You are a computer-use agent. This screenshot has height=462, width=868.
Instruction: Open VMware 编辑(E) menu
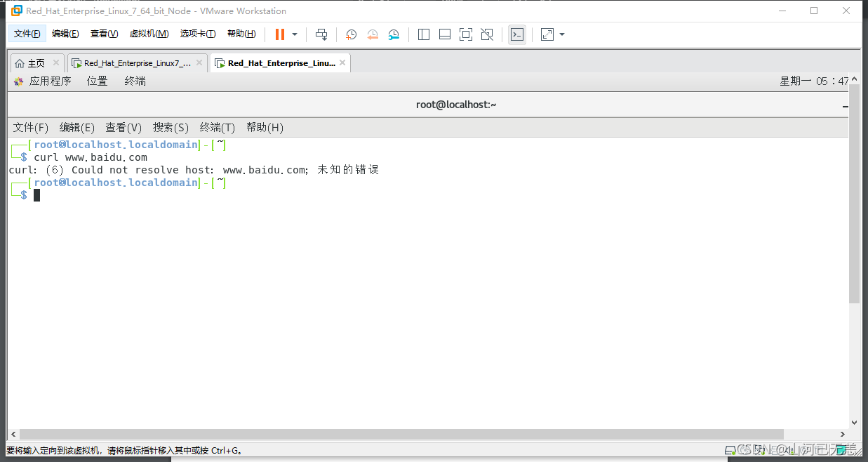tap(65, 34)
